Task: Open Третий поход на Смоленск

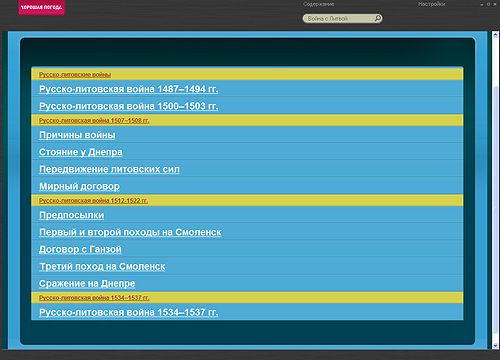Action: (102, 266)
